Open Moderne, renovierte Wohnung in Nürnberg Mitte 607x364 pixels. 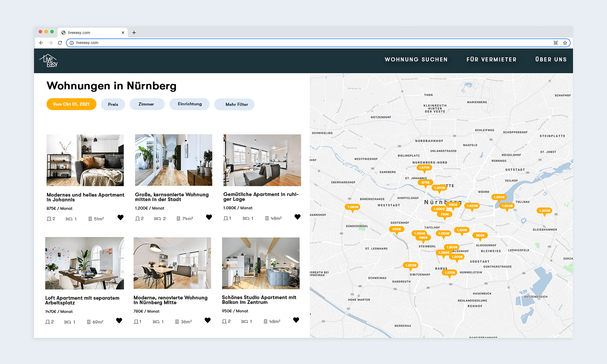[x=170, y=300]
